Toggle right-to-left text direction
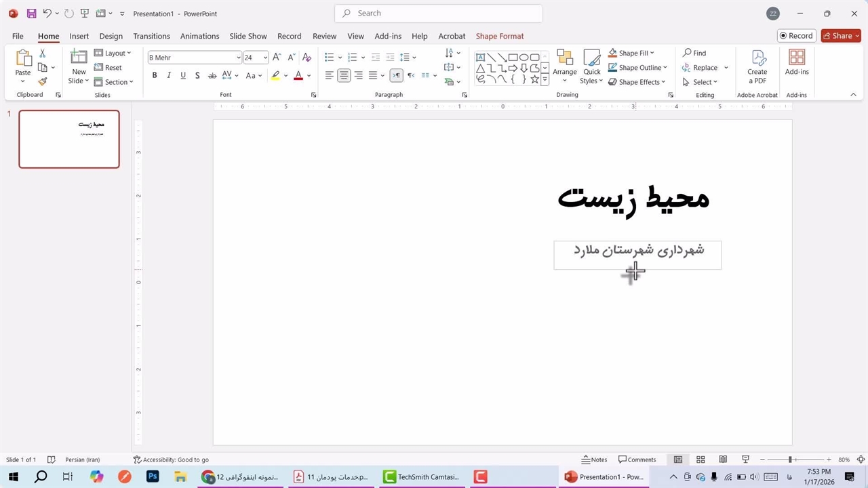Screen dimensions: 868x488 [397, 75]
